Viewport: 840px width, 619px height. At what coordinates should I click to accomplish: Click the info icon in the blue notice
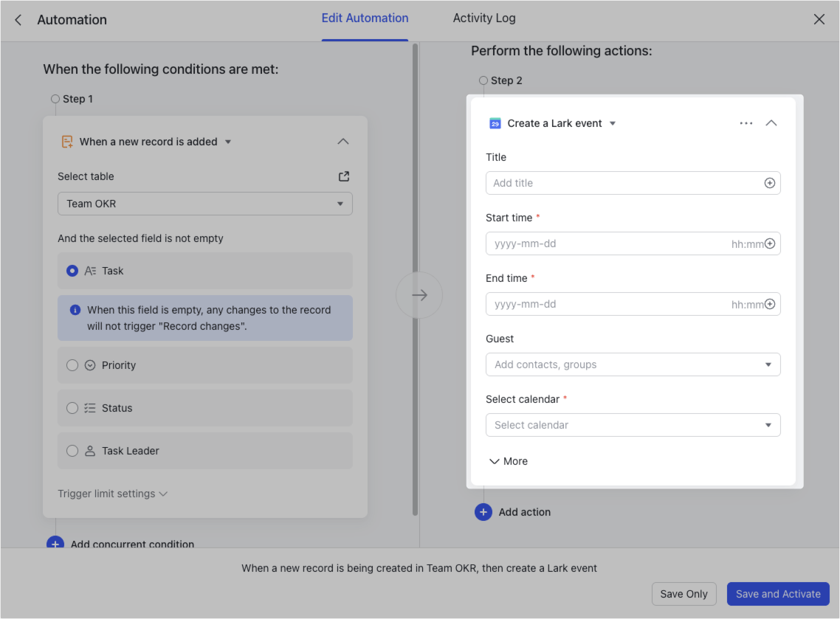[75, 310]
